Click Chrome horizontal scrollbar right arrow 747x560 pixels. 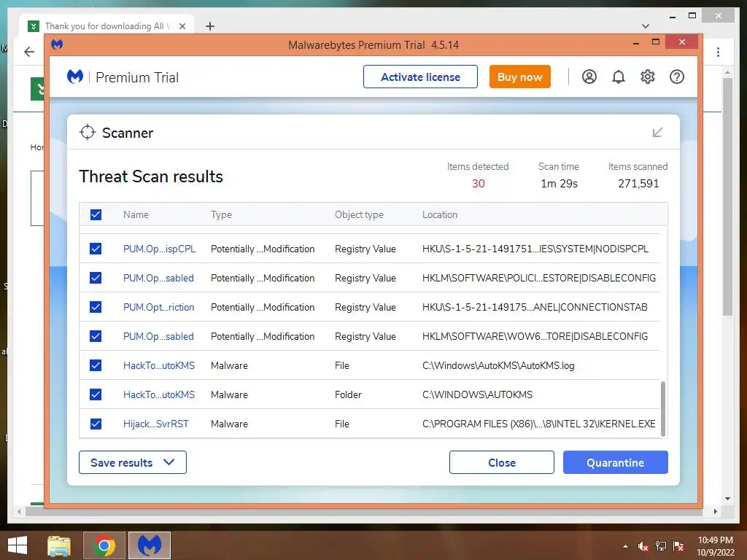(715, 511)
